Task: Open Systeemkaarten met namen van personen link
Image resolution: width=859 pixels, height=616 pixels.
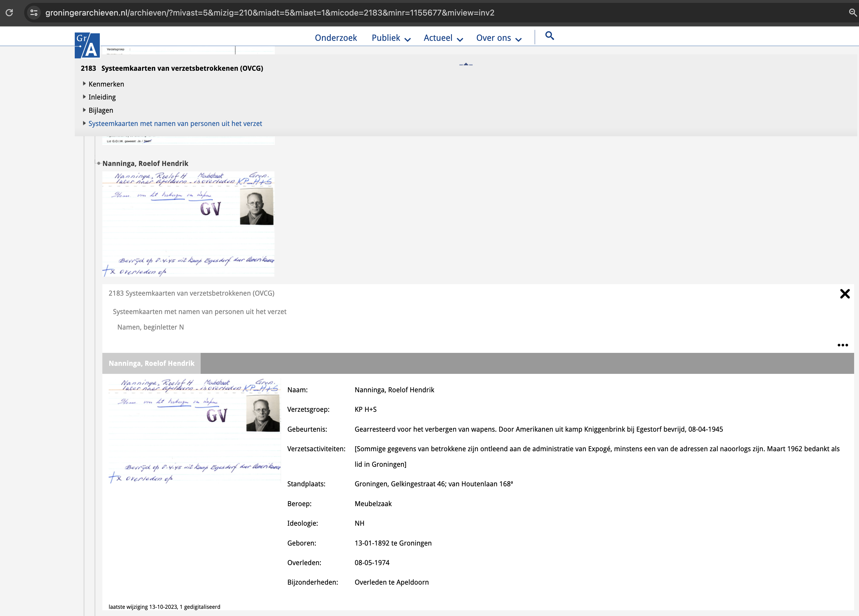Action: click(175, 123)
